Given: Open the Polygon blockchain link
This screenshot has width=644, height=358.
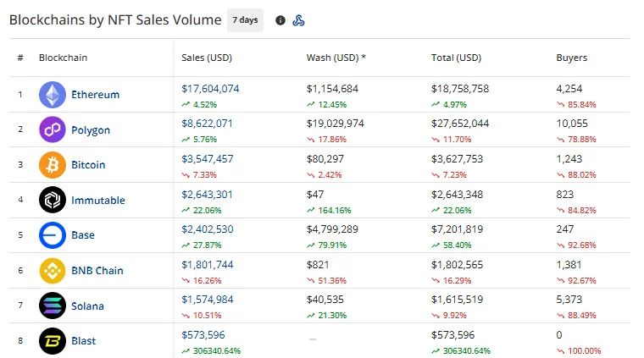Looking at the screenshot, I should 91,130.
